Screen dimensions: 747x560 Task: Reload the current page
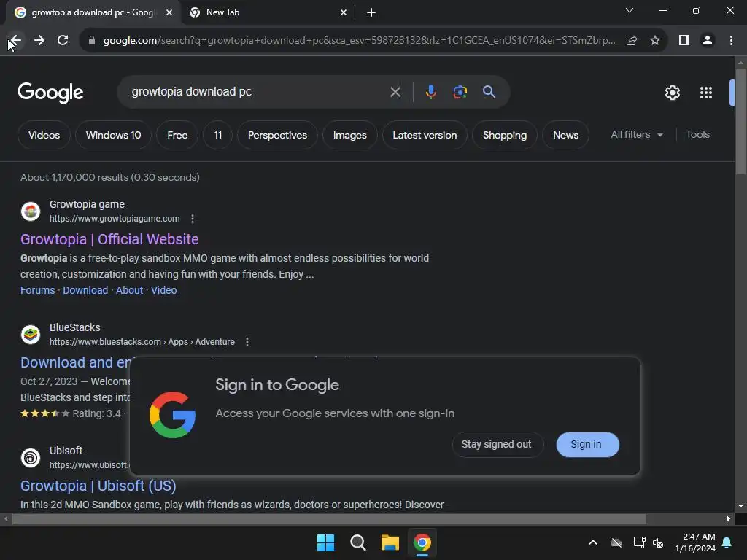[x=63, y=41]
